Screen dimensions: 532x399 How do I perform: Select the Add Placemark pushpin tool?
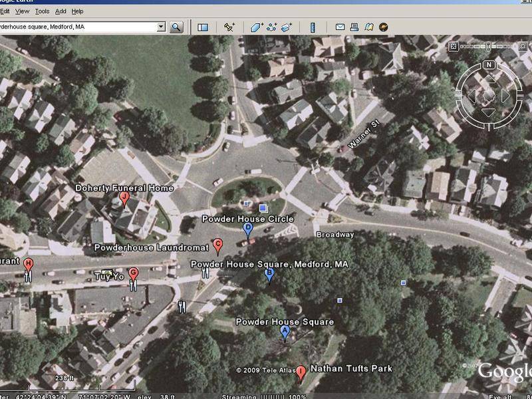click(x=229, y=27)
